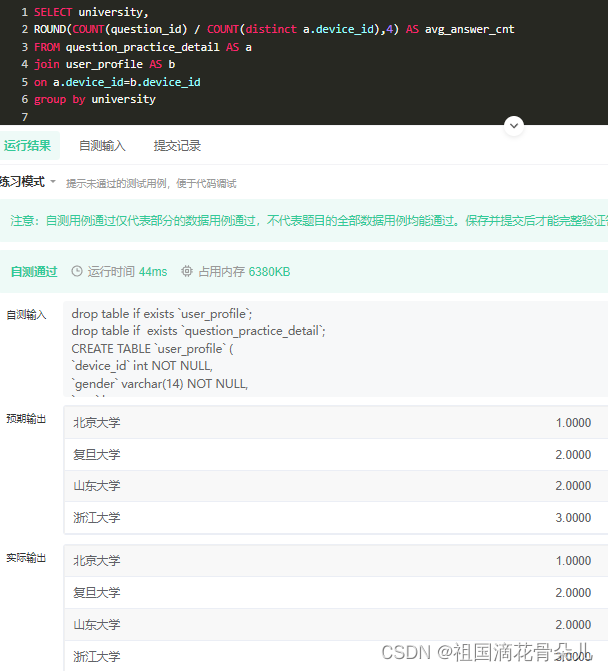Click the 提示未通过的测试用例 hint text
Viewport: 608px width, 671px height.
[151, 184]
